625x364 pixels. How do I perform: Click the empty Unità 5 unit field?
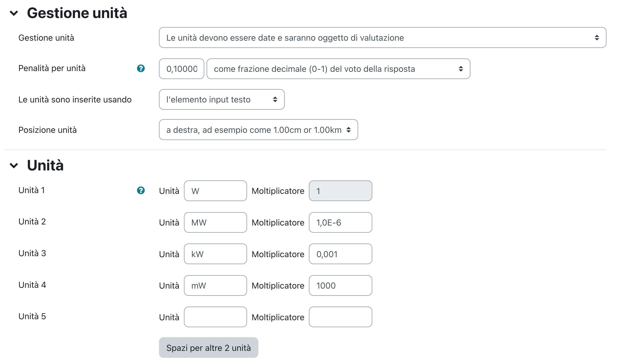215,317
